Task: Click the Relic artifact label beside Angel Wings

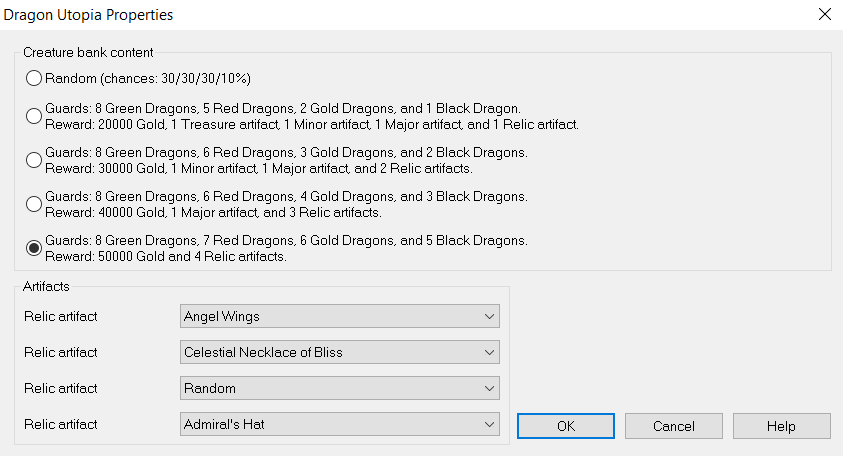Action: click(x=61, y=316)
